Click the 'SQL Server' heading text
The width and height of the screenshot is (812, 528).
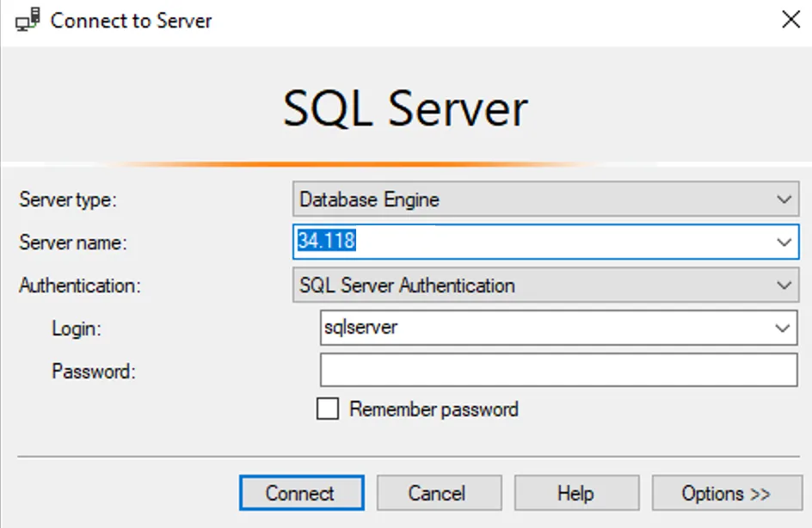[405, 108]
